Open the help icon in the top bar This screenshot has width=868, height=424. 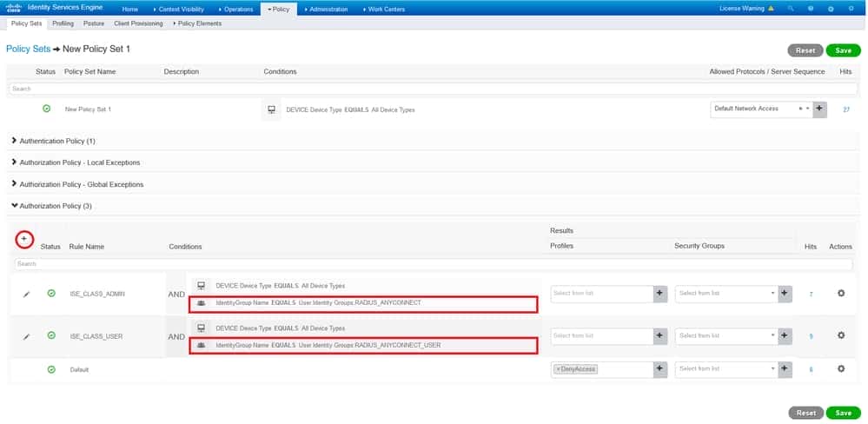pyautogui.click(x=811, y=9)
